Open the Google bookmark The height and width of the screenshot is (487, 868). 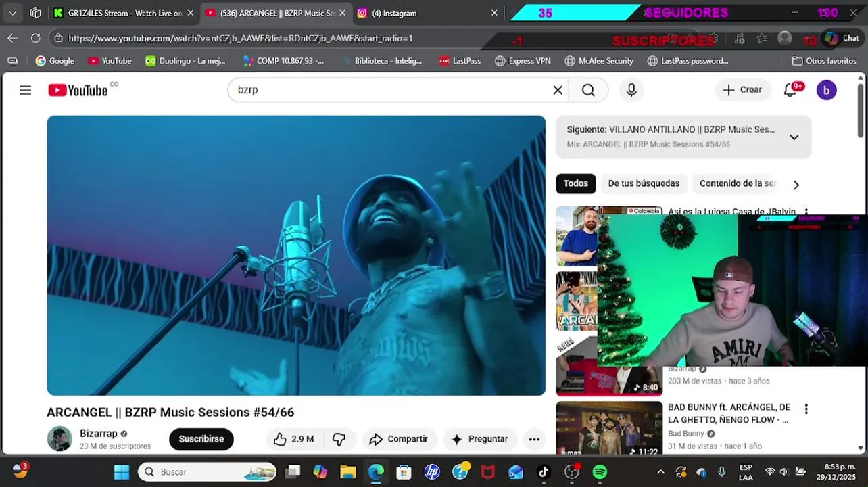coord(55,61)
